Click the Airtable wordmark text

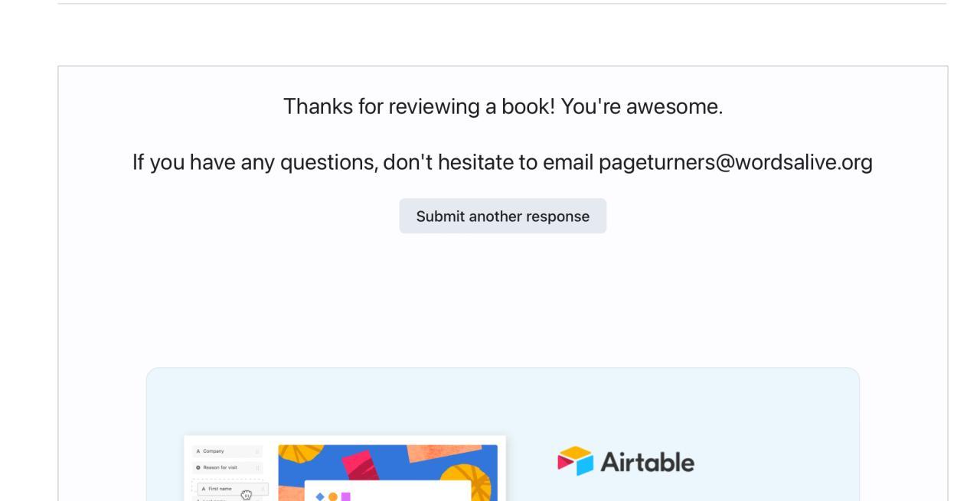tap(647, 462)
